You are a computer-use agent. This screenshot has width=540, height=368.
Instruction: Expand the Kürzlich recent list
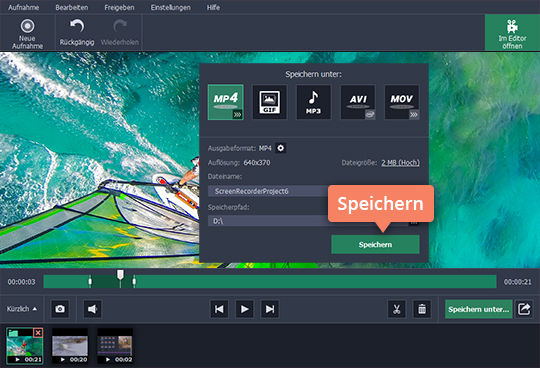pos(22,309)
